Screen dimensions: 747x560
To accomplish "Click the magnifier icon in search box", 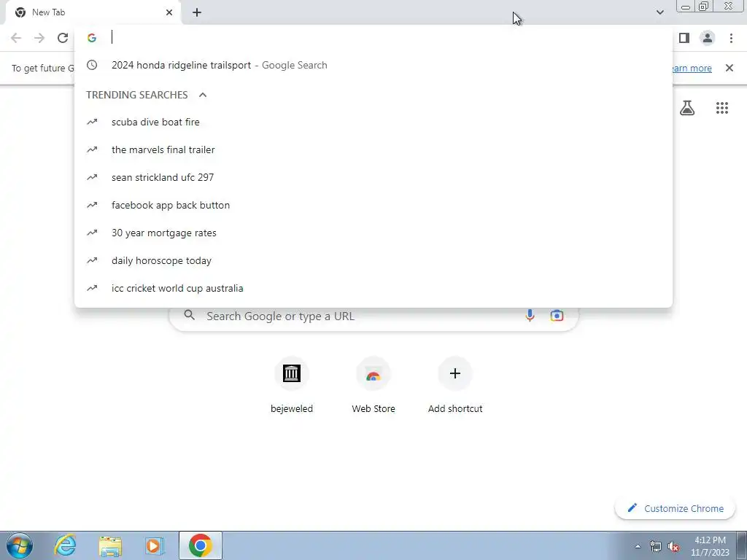I will (x=189, y=315).
